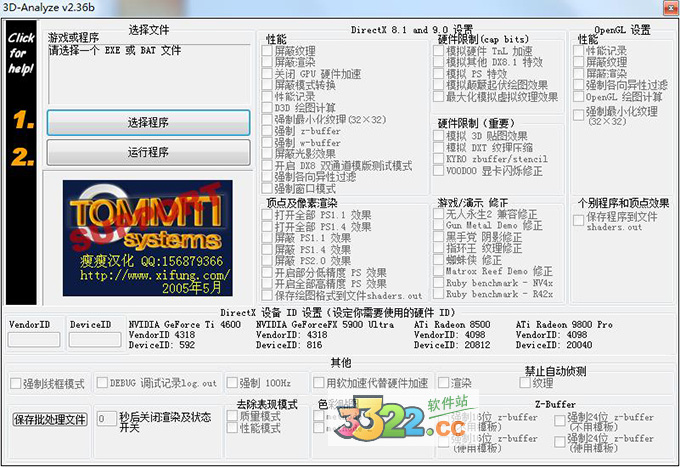The height and width of the screenshot is (467, 680).
Task: Check 模拟其他 DX8.1 特效
Action: [x=438, y=62]
